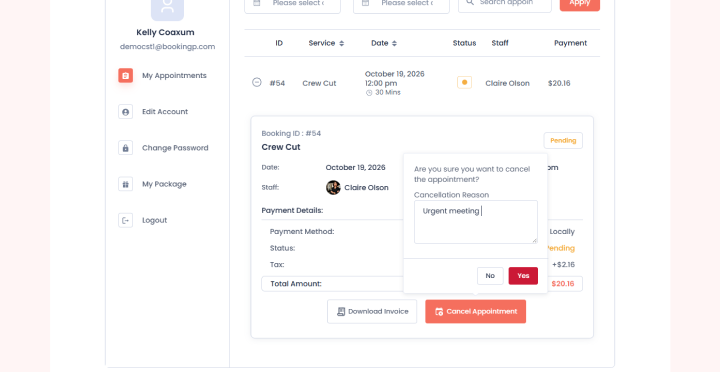Click the $20.16 payment cell

(559, 83)
